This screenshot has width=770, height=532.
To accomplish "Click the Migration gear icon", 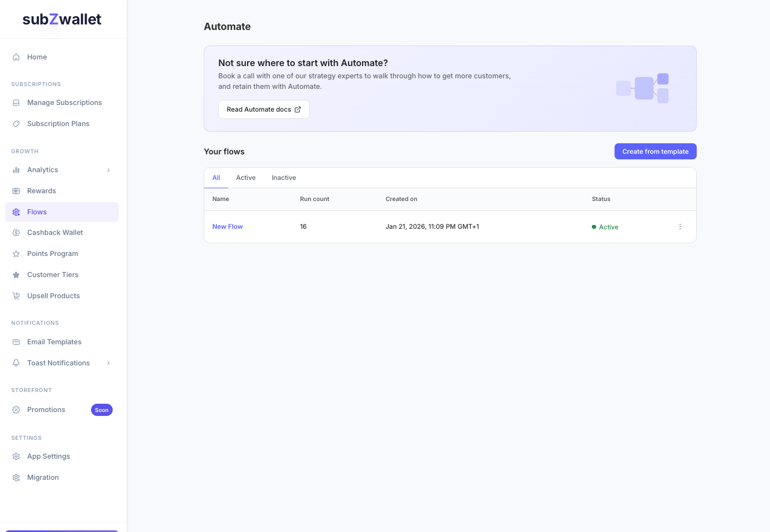I will tap(16, 478).
